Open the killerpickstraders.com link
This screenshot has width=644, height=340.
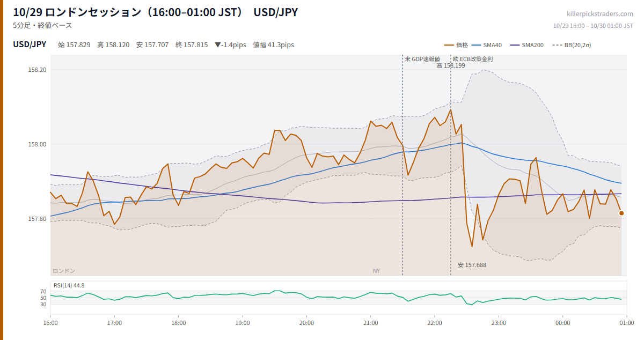pyautogui.click(x=600, y=14)
